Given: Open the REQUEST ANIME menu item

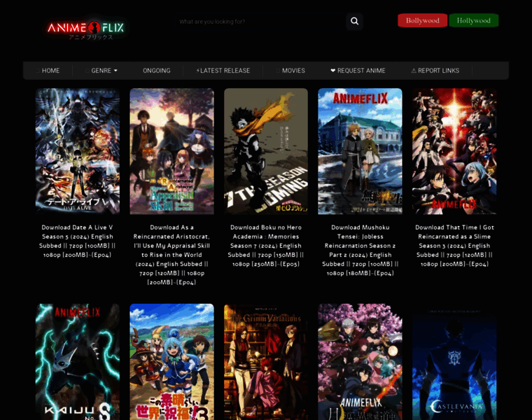Looking at the screenshot, I should [358, 71].
